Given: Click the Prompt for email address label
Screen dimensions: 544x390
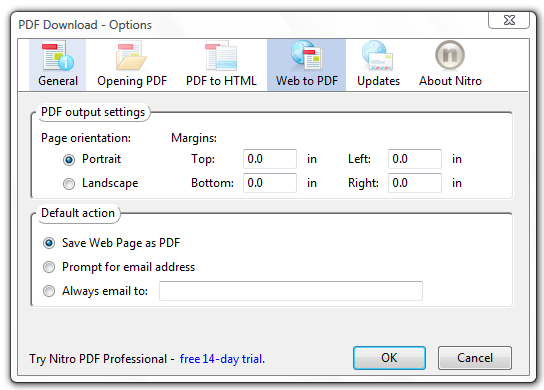Looking at the screenshot, I should tap(128, 267).
